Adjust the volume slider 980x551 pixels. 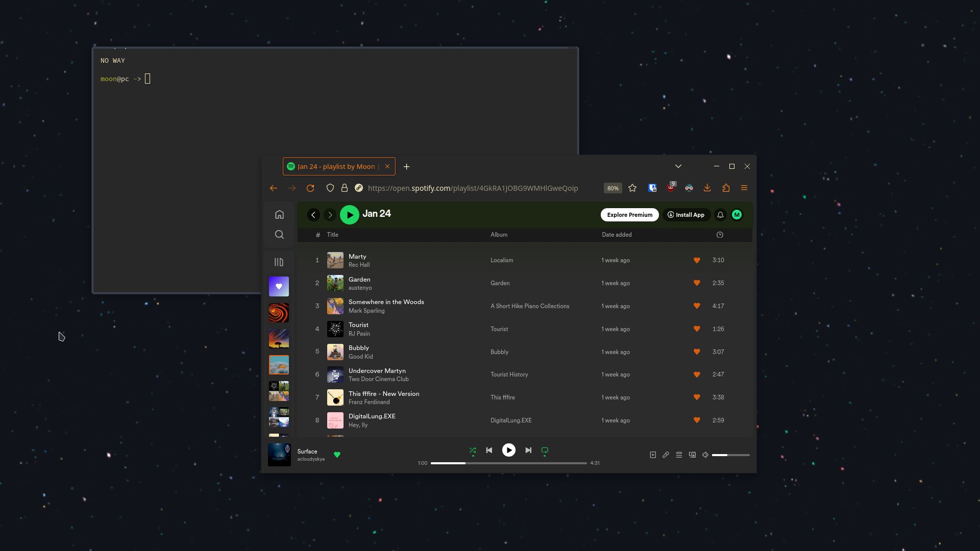click(731, 455)
